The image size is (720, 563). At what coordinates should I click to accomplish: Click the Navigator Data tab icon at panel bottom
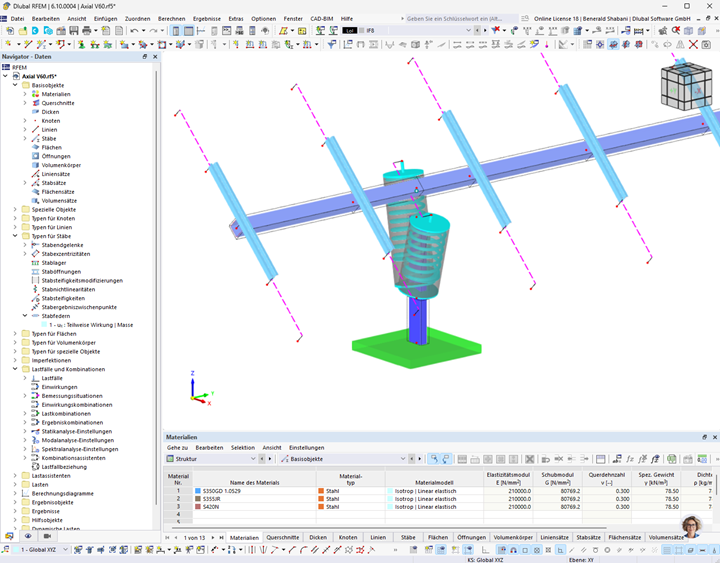pyautogui.click(x=9, y=536)
